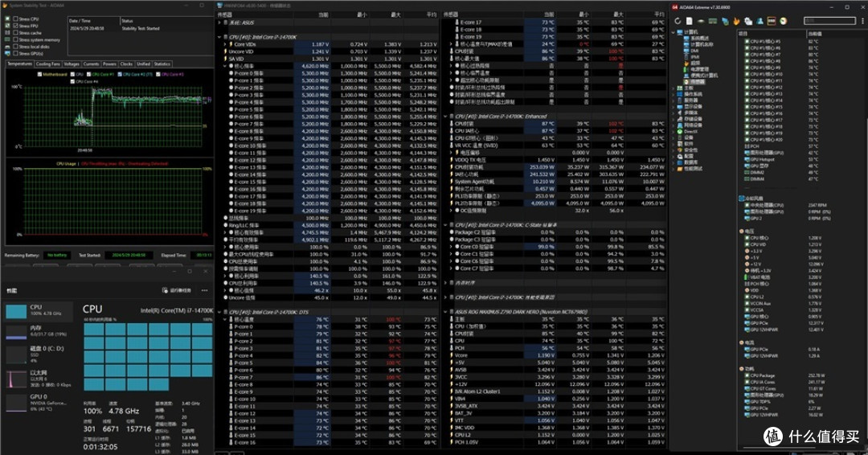Switch to the Voltages tab
Viewport: 868px width, 455px height.
tap(72, 64)
